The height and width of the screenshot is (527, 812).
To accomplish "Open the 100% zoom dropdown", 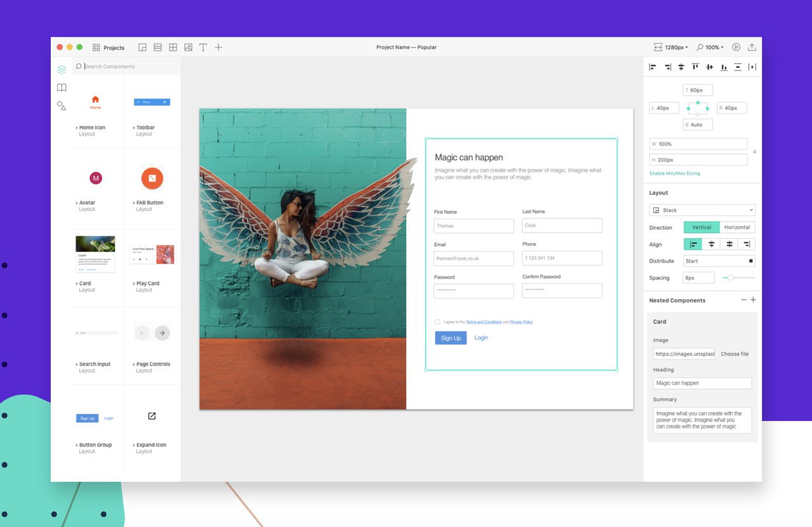I will 709,48.
